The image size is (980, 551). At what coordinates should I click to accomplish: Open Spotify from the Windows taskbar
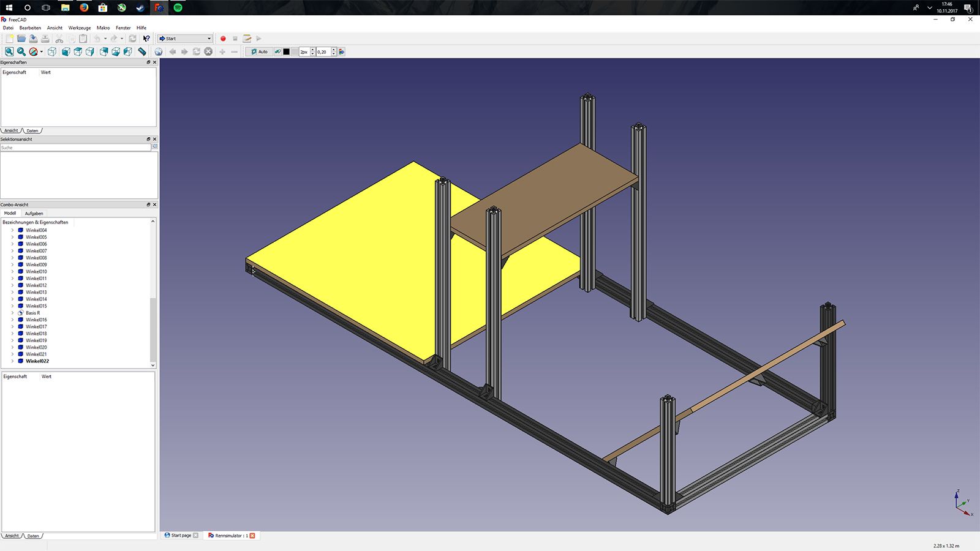point(178,7)
